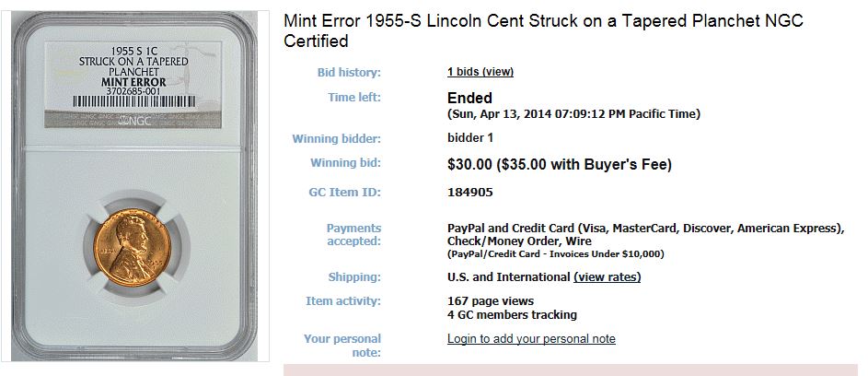Click the 'MINT ERROR' text on the slab

[133, 82]
